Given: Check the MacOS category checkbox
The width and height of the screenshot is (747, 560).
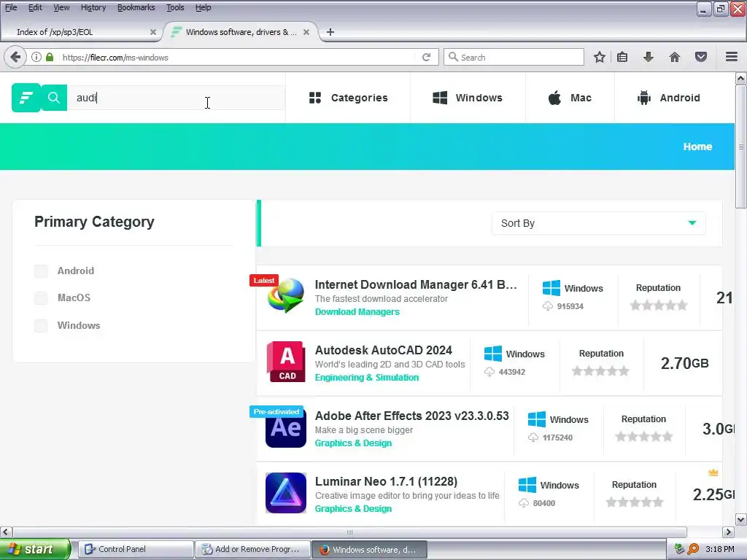Looking at the screenshot, I should (x=41, y=298).
